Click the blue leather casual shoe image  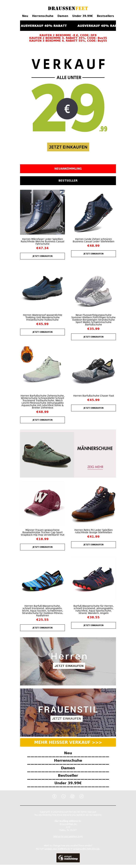click(42, 212)
